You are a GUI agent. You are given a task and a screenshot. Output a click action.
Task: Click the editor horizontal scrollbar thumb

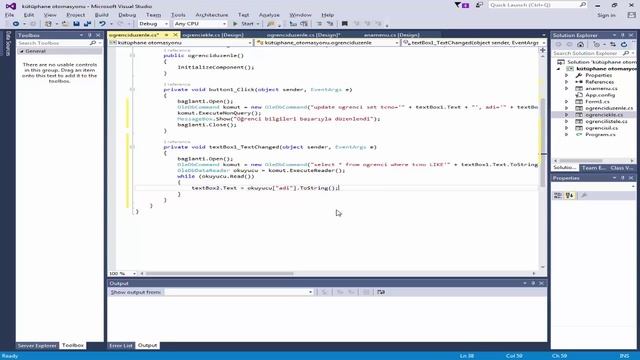[219, 273]
